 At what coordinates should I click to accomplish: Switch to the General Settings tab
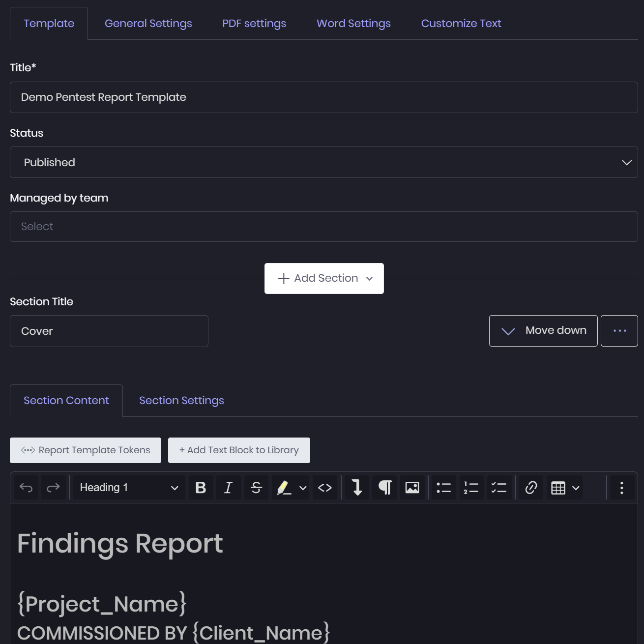pos(148,23)
